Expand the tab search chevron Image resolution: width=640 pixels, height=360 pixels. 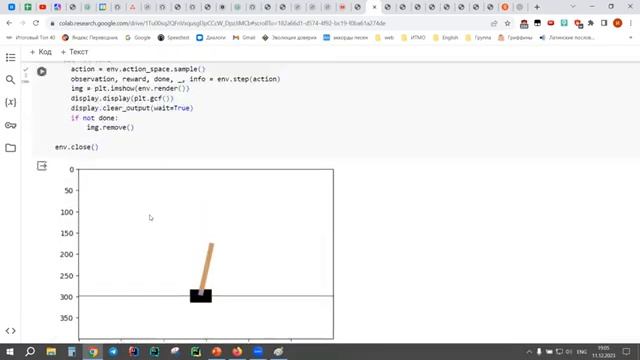click(x=573, y=7)
